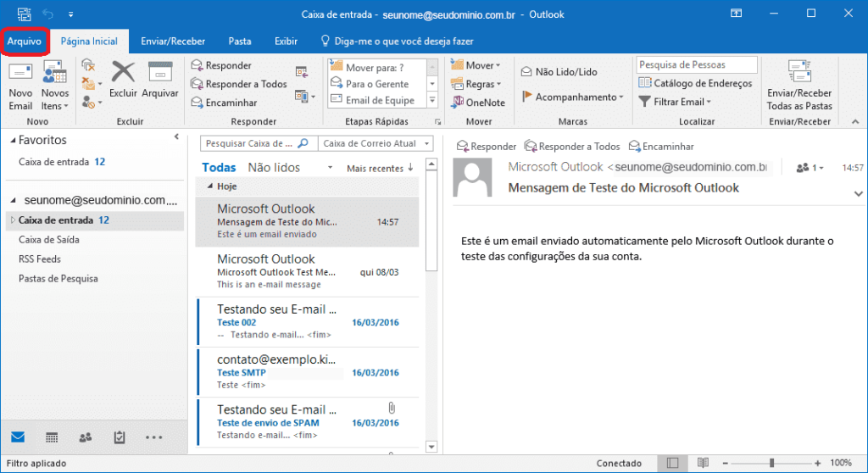Screen dimensions: 868x473
Task: Collapse the Hoje group
Action: click(x=210, y=186)
